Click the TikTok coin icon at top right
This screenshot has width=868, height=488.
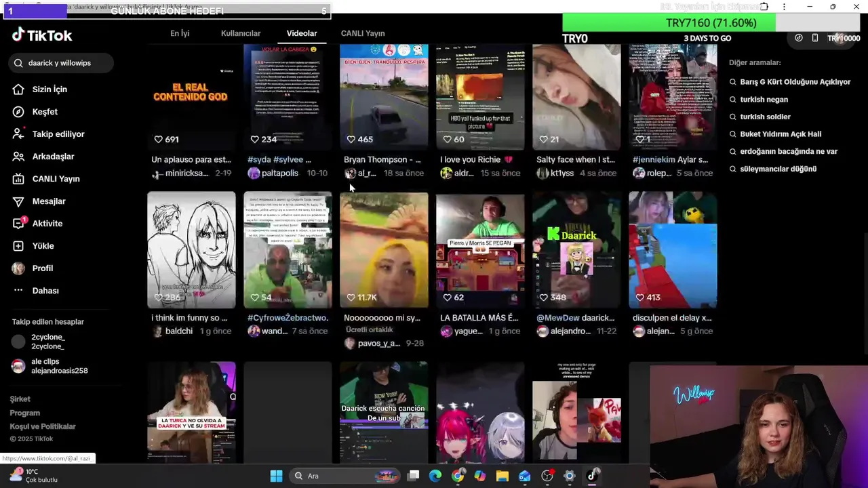799,38
